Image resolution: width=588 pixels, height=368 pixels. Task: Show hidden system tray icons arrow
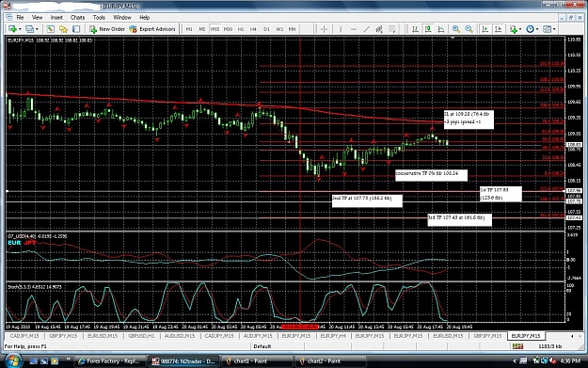515,360
